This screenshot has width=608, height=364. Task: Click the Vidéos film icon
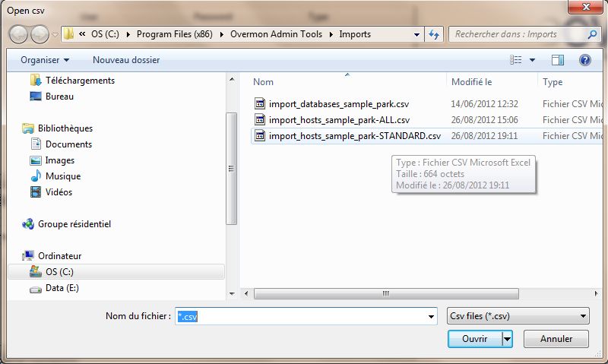(x=36, y=192)
